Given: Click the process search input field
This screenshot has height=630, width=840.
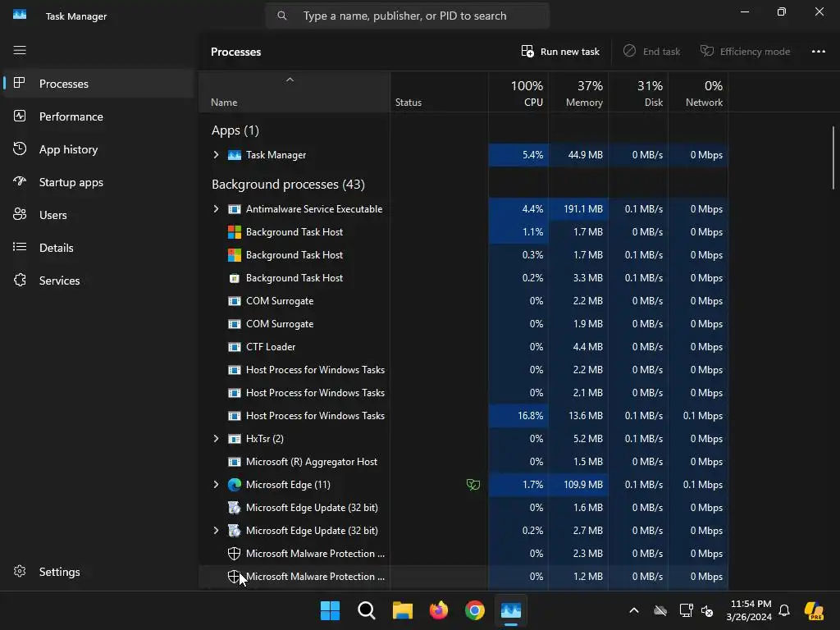Looking at the screenshot, I should coord(407,16).
